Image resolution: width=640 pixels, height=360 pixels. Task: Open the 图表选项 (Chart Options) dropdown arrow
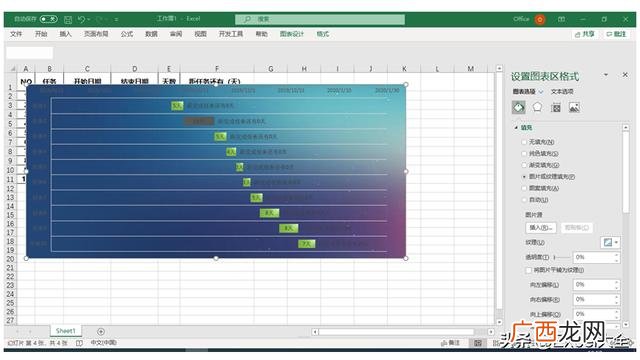[x=541, y=92]
